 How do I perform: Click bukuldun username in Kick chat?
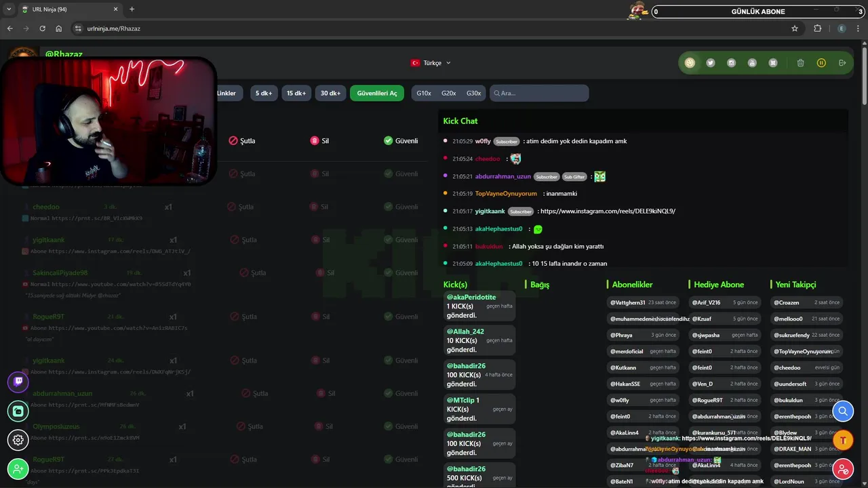point(489,247)
